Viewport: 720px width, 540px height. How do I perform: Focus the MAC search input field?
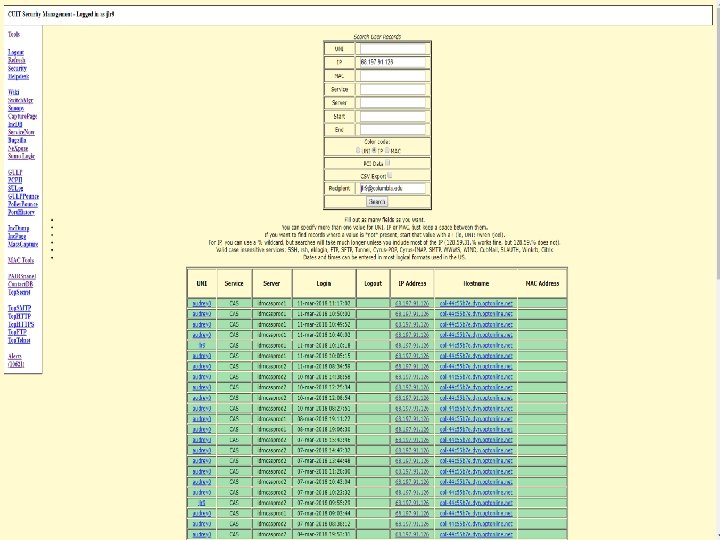click(x=393, y=75)
